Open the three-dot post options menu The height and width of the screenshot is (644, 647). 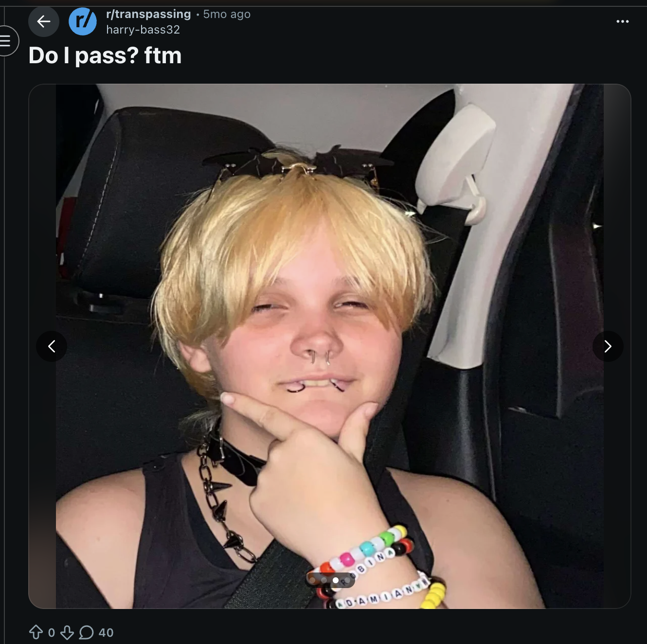[622, 21]
